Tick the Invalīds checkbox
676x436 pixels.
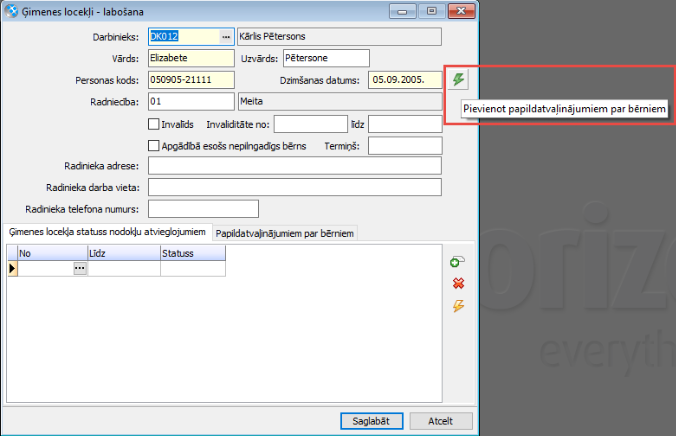coord(153,124)
